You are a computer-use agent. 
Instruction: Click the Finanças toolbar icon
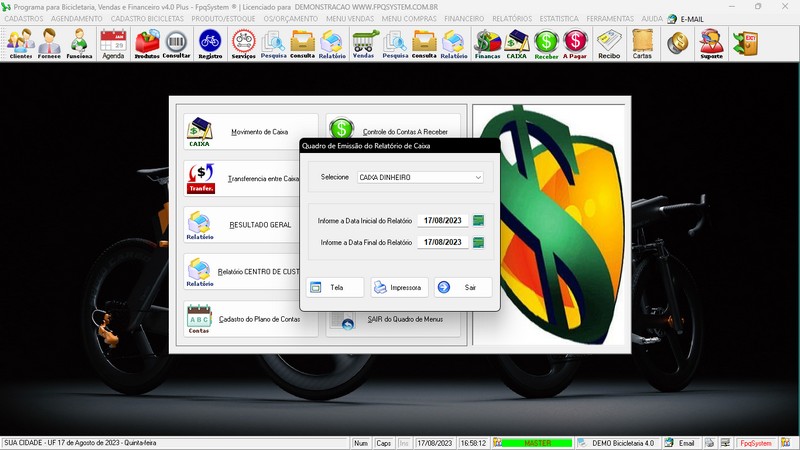click(x=487, y=43)
